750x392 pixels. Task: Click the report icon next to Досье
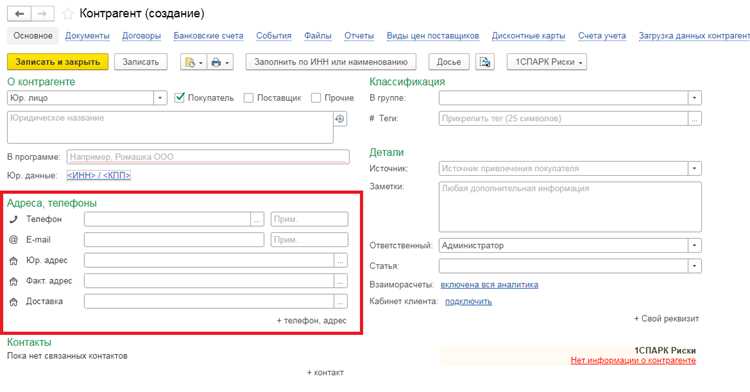coord(485,62)
